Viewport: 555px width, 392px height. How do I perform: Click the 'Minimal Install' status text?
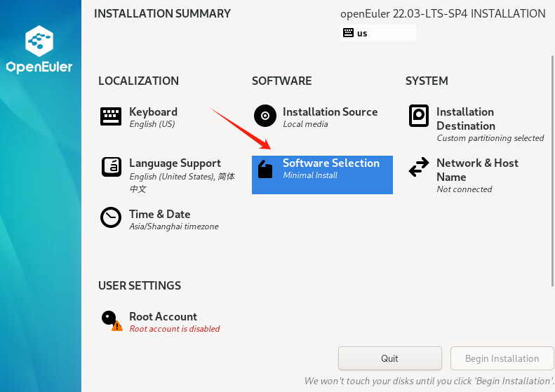pyautogui.click(x=310, y=175)
